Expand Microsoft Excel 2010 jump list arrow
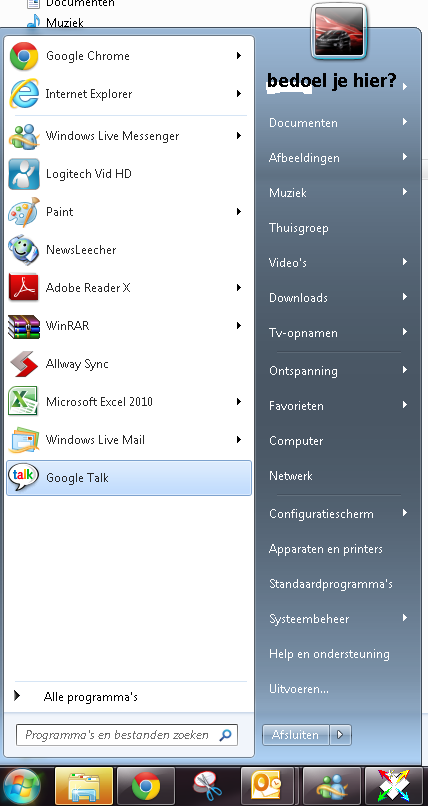Image resolution: width=428 pixels, height=806 pixels. click(239, 401)
